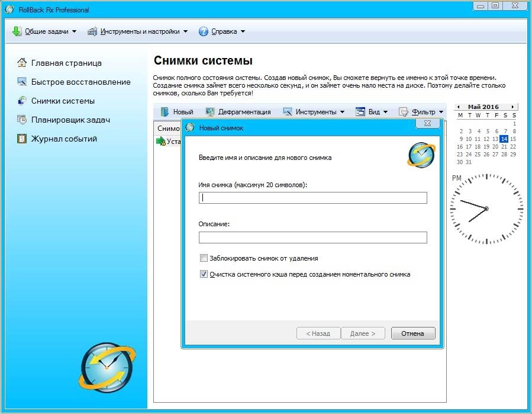Open Планировщик задач page

[70, 120]
